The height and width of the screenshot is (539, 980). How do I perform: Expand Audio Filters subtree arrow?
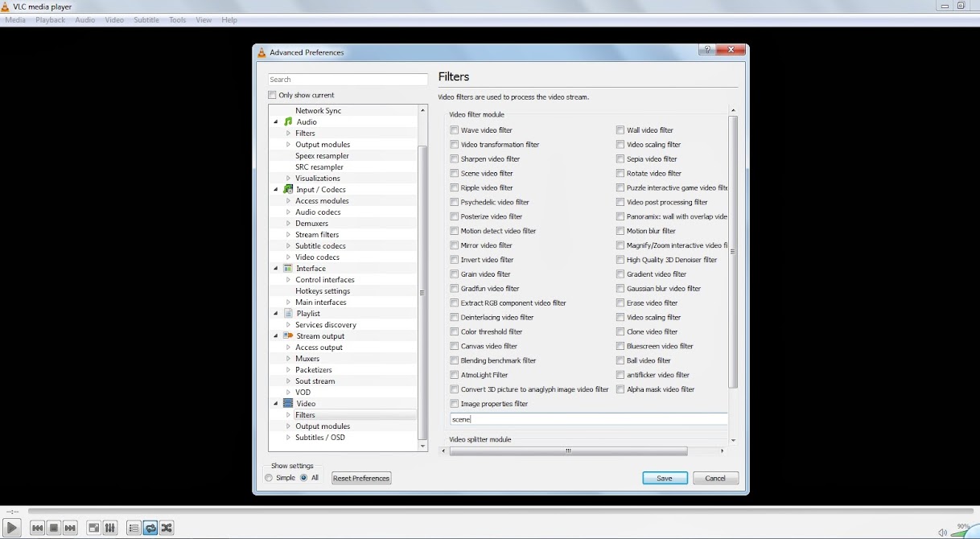click(288, 134)
